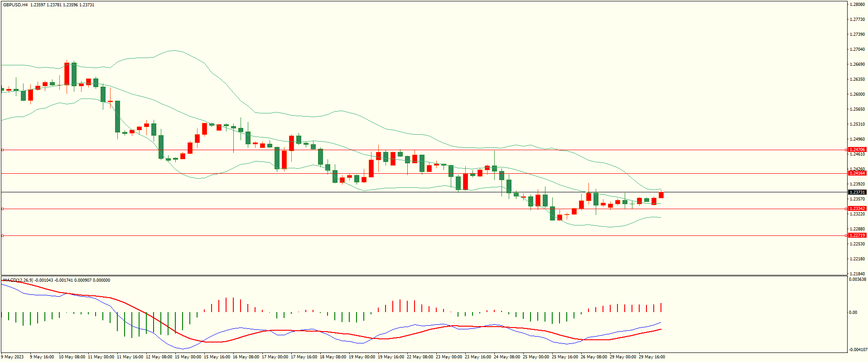The height and width of the screenshot is (362, 868).
Task: Select the 1.24164 red price label
Action: click(x=857, y=173)
